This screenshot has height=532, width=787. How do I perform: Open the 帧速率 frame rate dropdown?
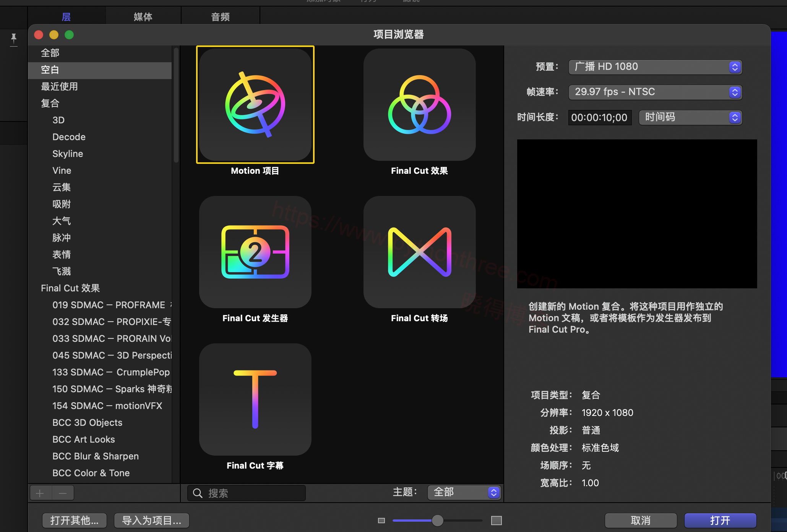coord(655,92)
